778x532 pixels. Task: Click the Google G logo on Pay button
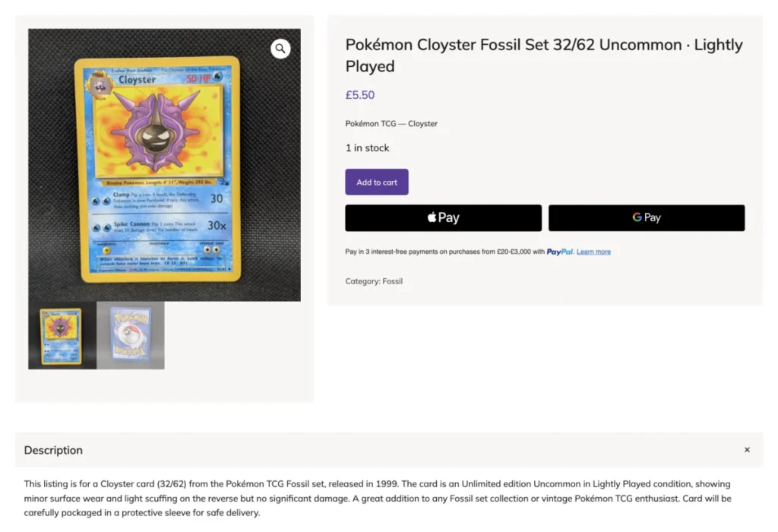click(637, 217)
